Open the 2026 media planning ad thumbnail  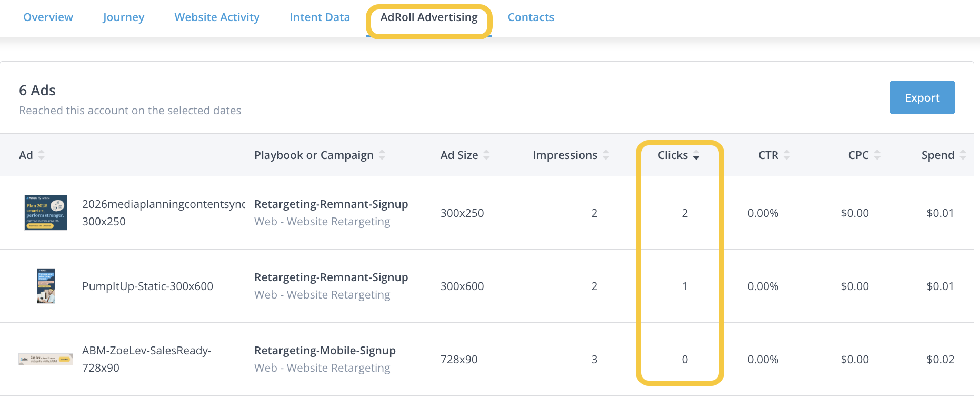coord(46,213)
